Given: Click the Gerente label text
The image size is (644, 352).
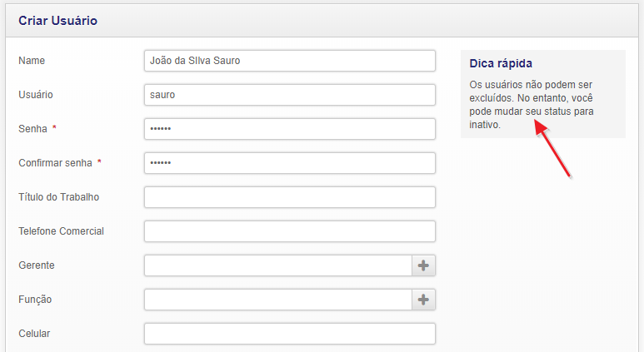Looking at the screenshot, I should (x=37, y=265).
